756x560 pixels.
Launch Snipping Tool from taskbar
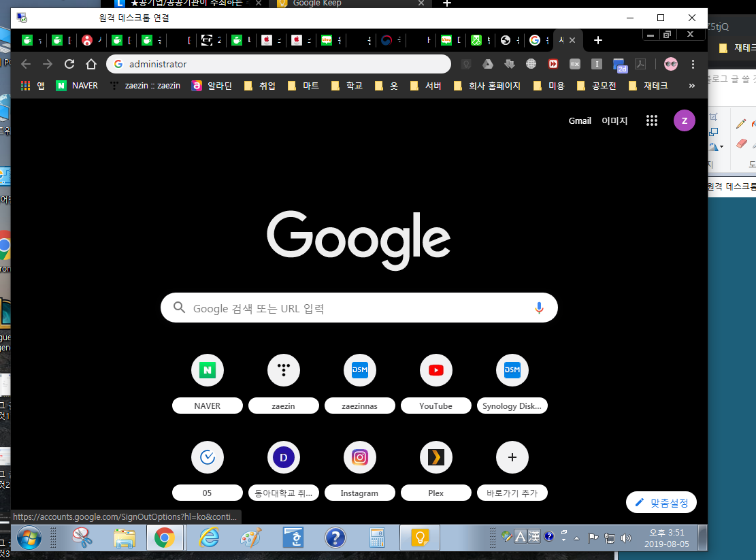point(82,538)
